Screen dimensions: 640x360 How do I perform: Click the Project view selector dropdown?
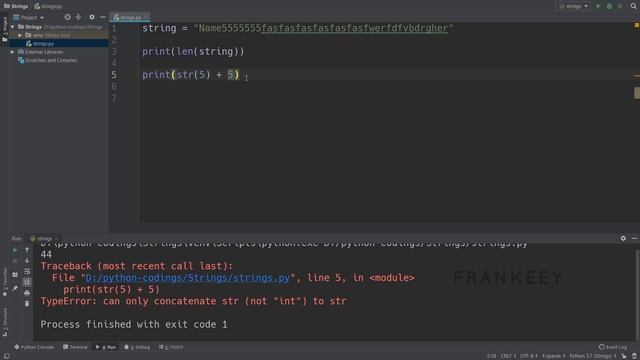[29, 18]
